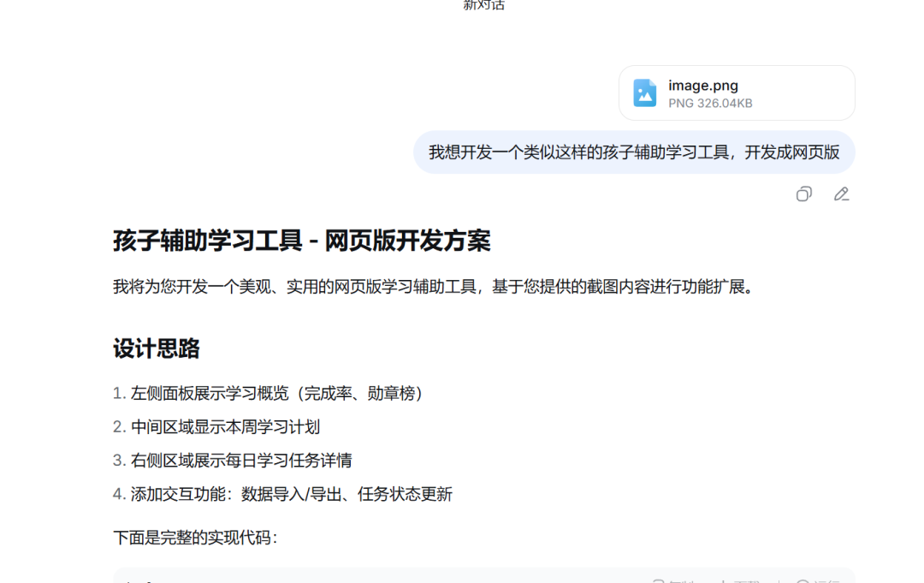Open the image.png attachment filename

pos(702,86)
